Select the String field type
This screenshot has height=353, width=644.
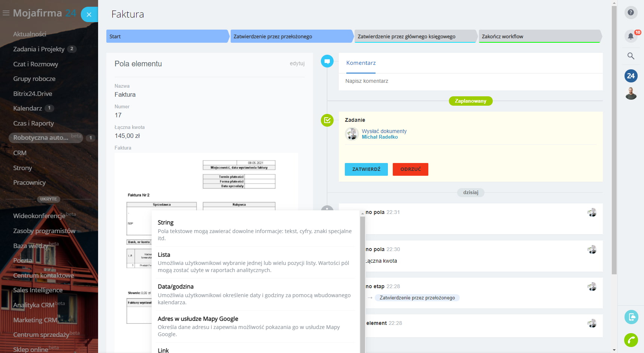point(165,223)
